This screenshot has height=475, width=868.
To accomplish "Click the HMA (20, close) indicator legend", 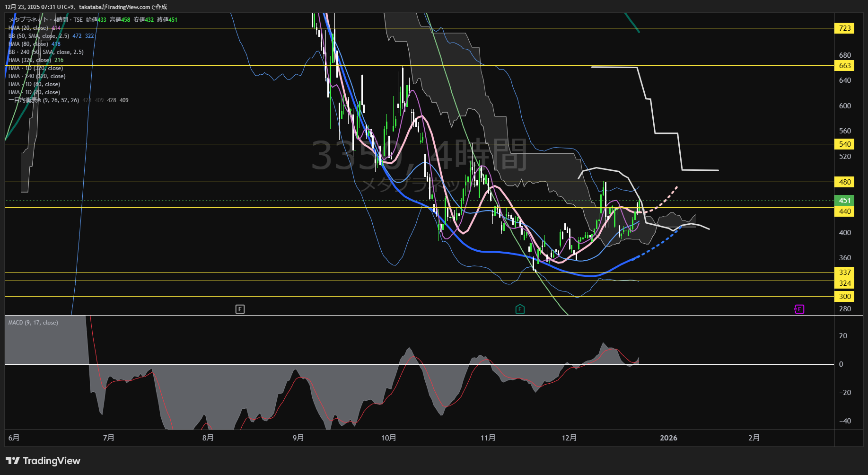I will coord(28,28).
